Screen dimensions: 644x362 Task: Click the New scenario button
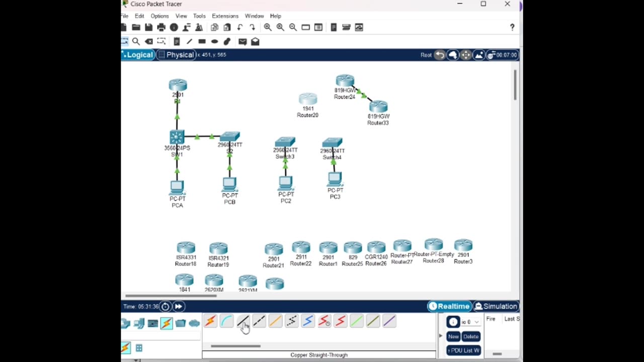tap(453, 336)
